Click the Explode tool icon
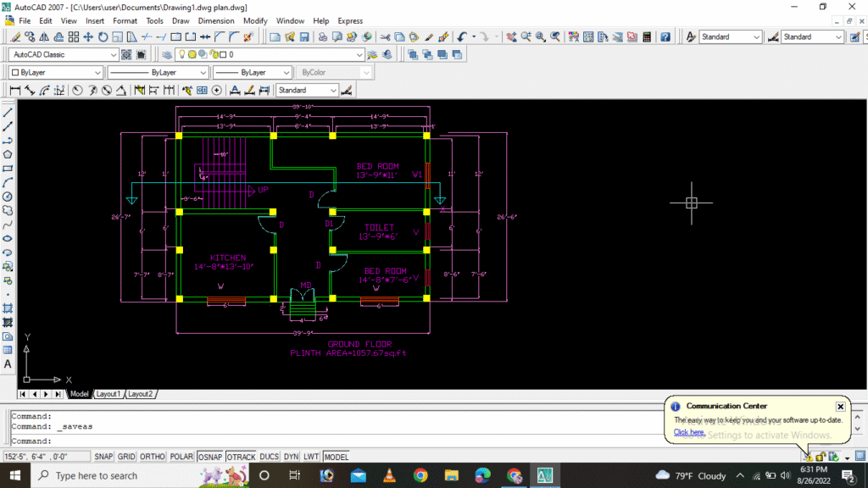This screenshot has height=488, width=868. 248,37
